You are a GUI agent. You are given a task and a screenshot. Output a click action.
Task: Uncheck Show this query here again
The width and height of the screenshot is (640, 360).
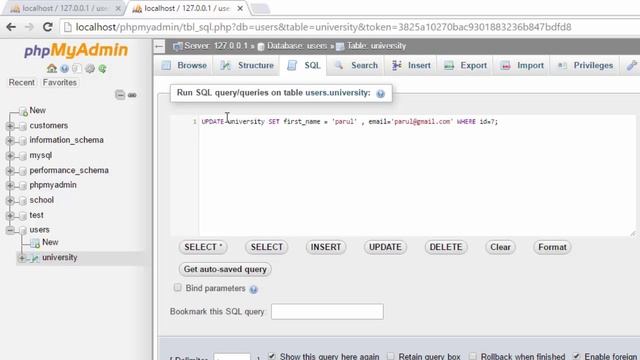tap(272, 356)
